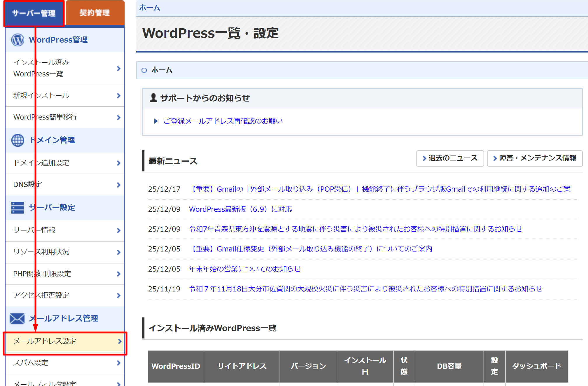Screen dimensions: 588x386
Task: Click chevron arrow on メールアドレス設定 row
Action: (119, 341)
